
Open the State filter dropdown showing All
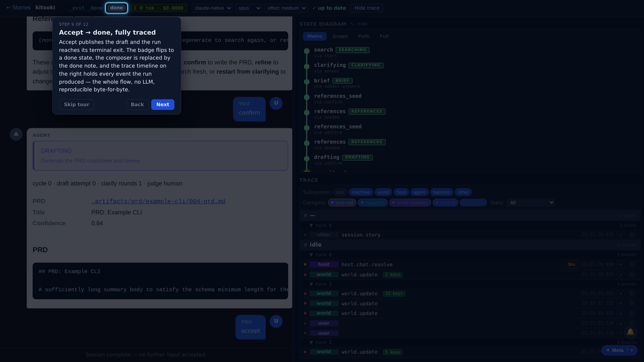coord(530,203)
